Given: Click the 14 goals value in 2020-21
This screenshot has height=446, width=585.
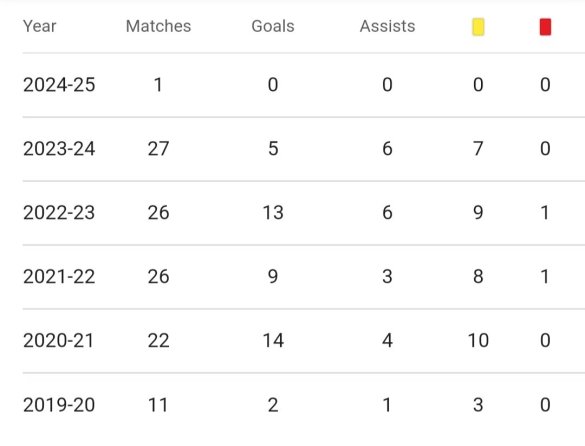Looking at the screenshot, I should (x=273, y=341).
